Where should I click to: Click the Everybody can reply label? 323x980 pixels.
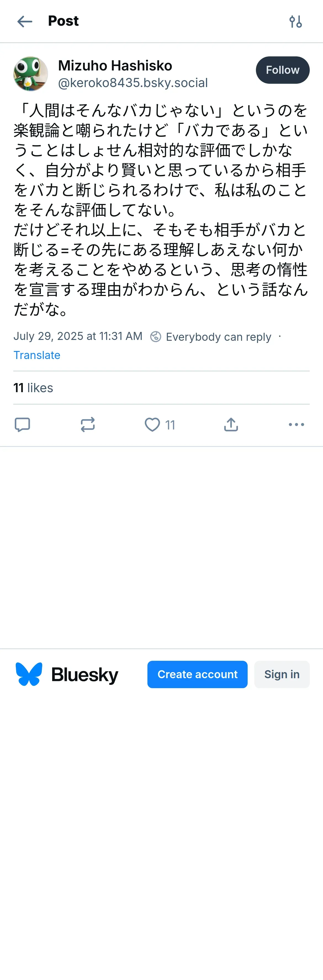(218, 337)
